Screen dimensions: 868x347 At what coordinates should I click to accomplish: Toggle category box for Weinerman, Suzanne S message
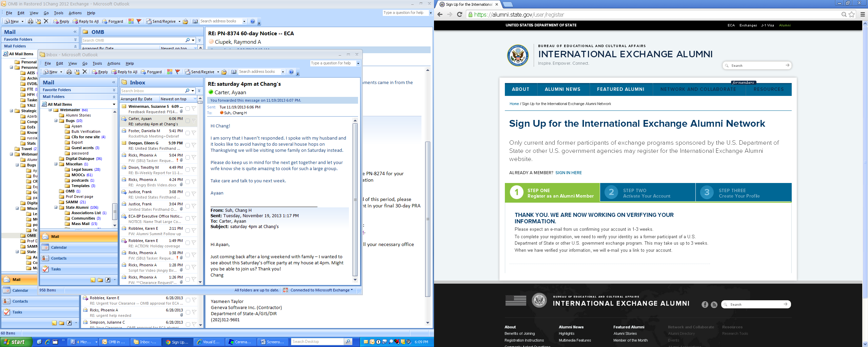[188, 109]
